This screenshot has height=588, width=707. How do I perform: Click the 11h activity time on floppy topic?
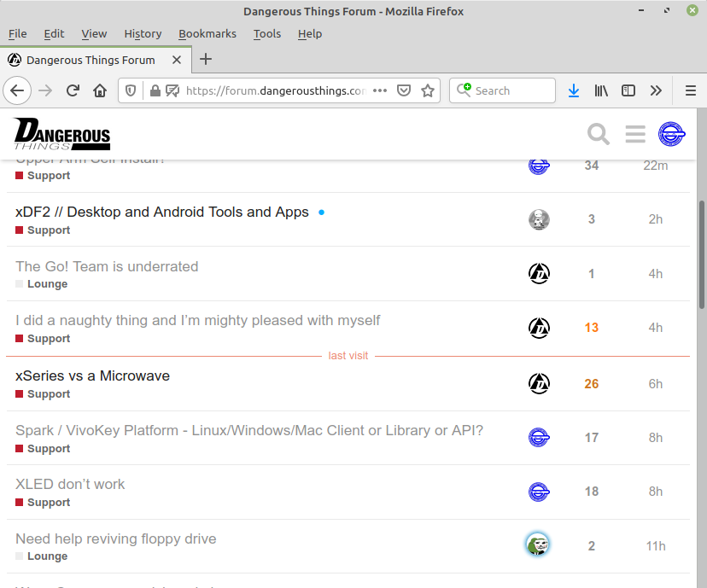[x=656, y=546]
